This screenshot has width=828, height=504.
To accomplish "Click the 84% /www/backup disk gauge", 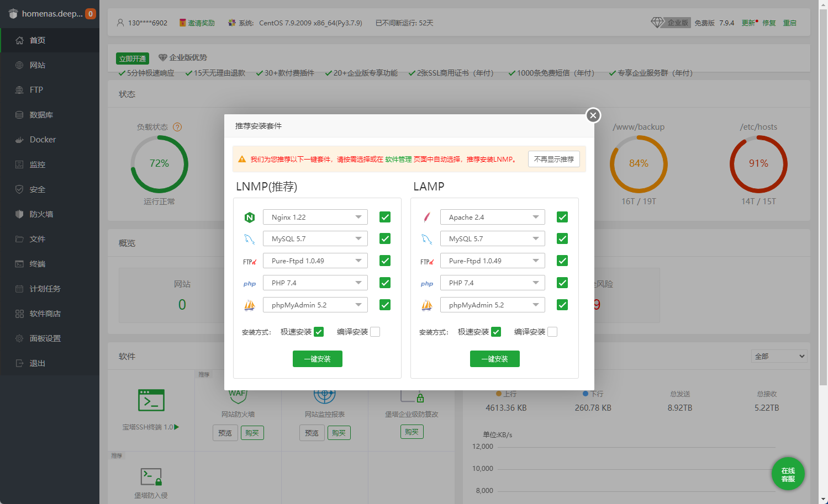I will 639,164.
